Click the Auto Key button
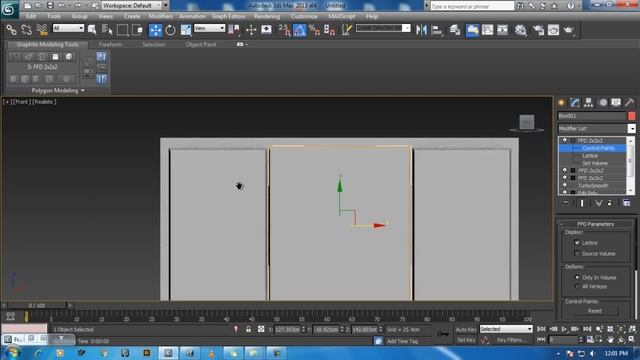 pos(466,329)
